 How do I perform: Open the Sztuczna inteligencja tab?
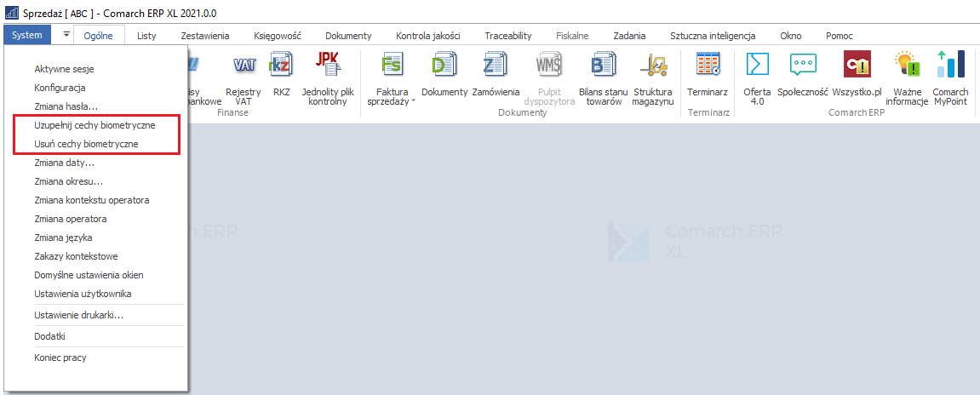coord(713,36)
